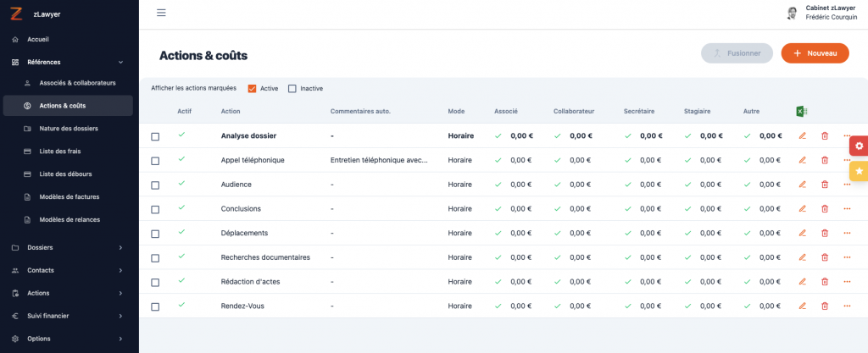Delete the Conclusions action via trash icon
Viewport: 868px width, 353px height.
(824, 209)
